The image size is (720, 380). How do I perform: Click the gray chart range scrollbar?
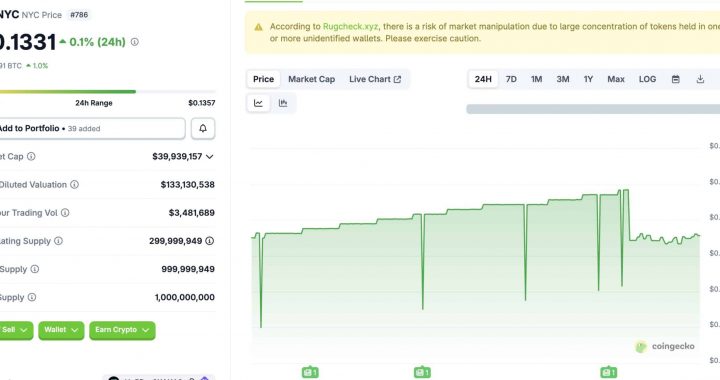(x=593, y=109)
